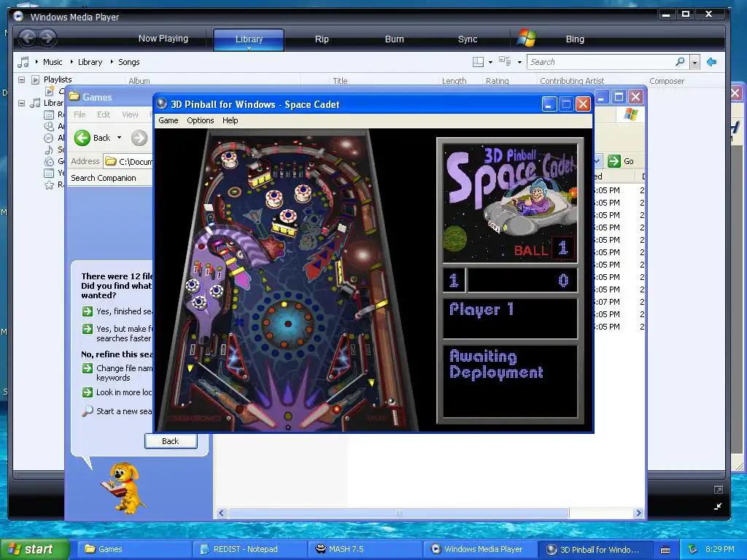Select Songs in the breadcrumb path
This screenshot has height=560, width=747.
(x=128, y=62)
